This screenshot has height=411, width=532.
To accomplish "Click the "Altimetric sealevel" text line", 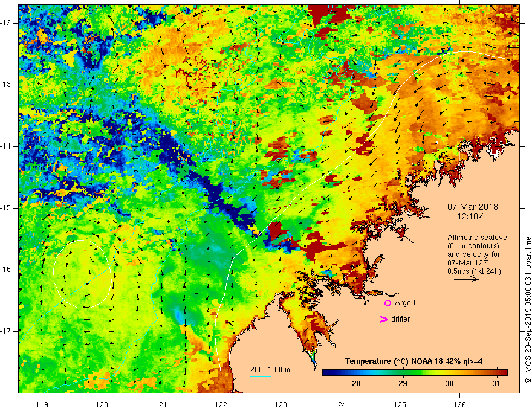I will 478,238.
